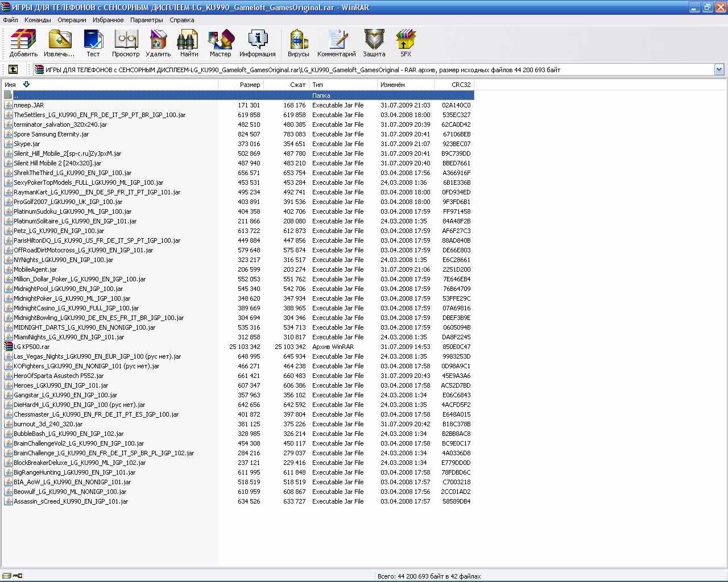Viewport: 728px width, 582px height.
Task: Select file terminator_salvation_320x240.jar
Action: pyautogui.click(x=60, y=124)
